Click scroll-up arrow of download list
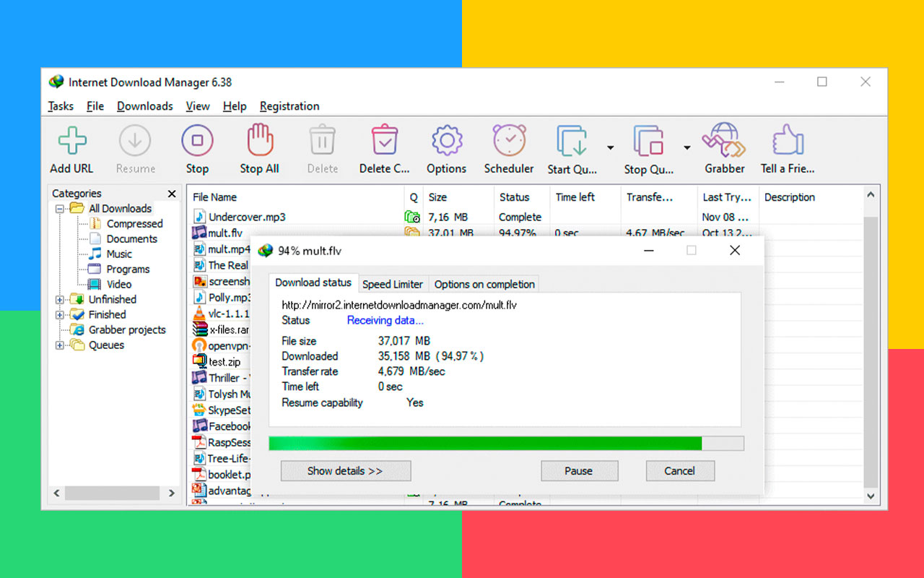This screenshot has width=924, height=578. click(x=871, y=195)
